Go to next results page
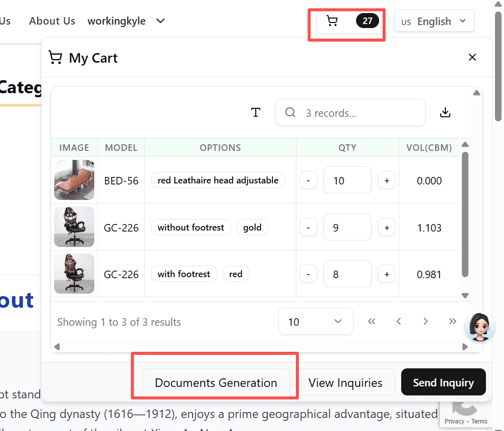The height and width of the screenshot is (431, 504). point(425,321)
